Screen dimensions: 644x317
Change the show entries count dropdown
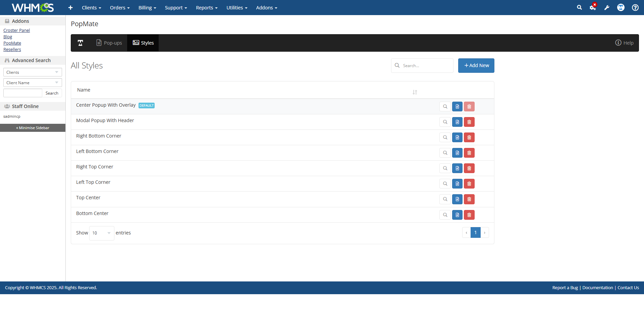[x=102, y=233]
